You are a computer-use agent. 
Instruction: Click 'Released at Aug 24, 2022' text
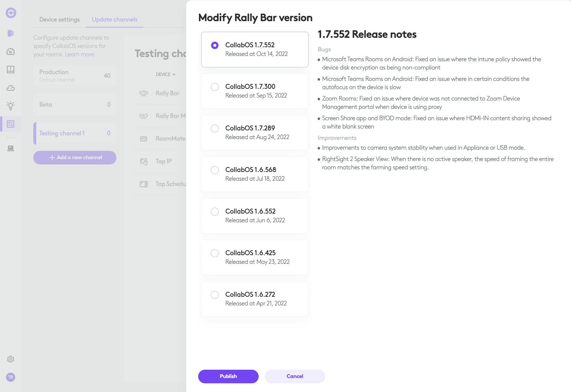pyautogui.click(x=257, y=137)
